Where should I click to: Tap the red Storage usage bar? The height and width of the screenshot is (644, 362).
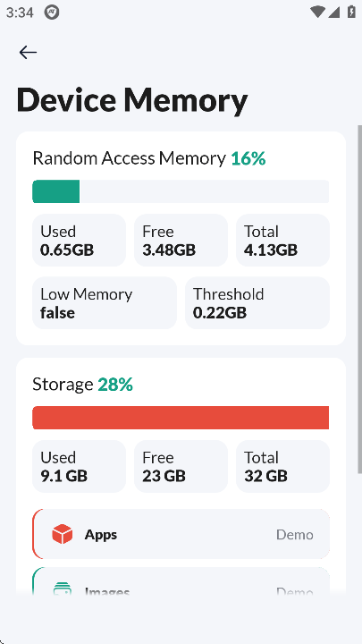[x=181, y=418]
